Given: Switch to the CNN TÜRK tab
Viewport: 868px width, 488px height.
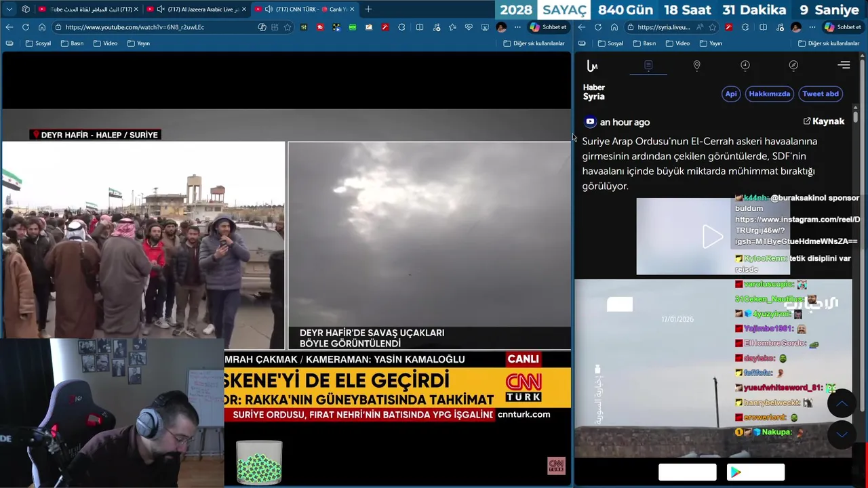Looking at the screenshot, I should tap(304, 9).
